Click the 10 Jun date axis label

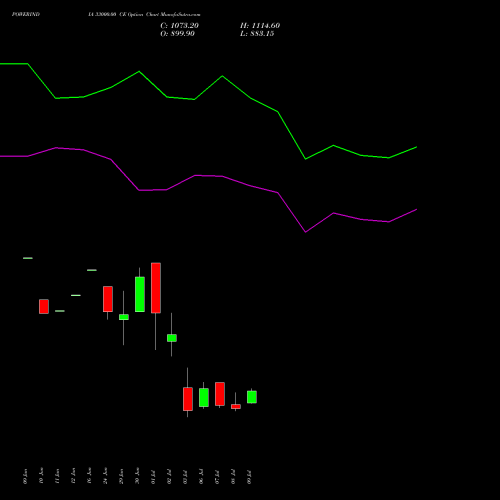pos(41,476)
